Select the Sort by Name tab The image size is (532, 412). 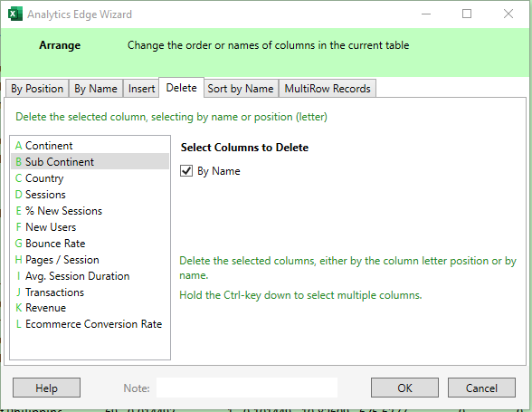(241, 89)
